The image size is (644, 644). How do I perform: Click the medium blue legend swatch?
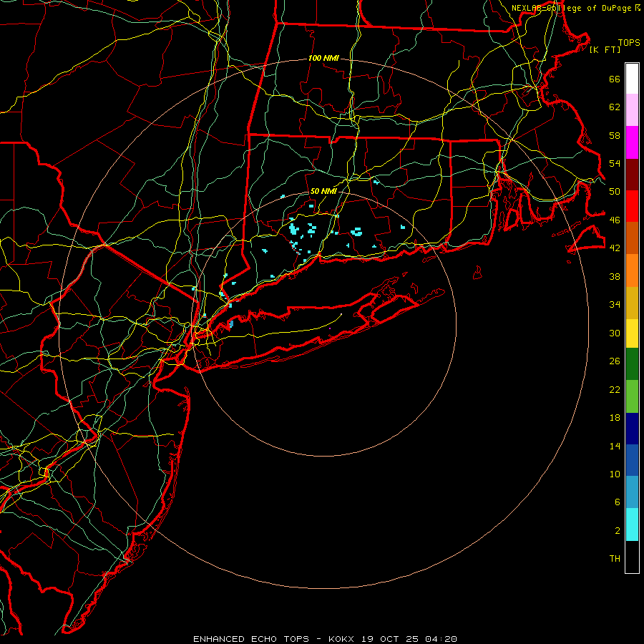[632, 460]
